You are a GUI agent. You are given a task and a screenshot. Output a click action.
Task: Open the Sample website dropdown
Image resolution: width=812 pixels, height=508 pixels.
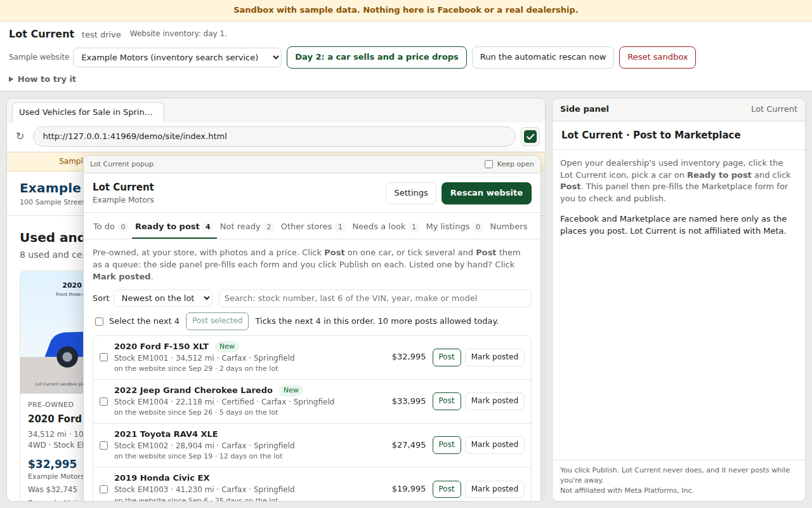(x=177, y=57)
